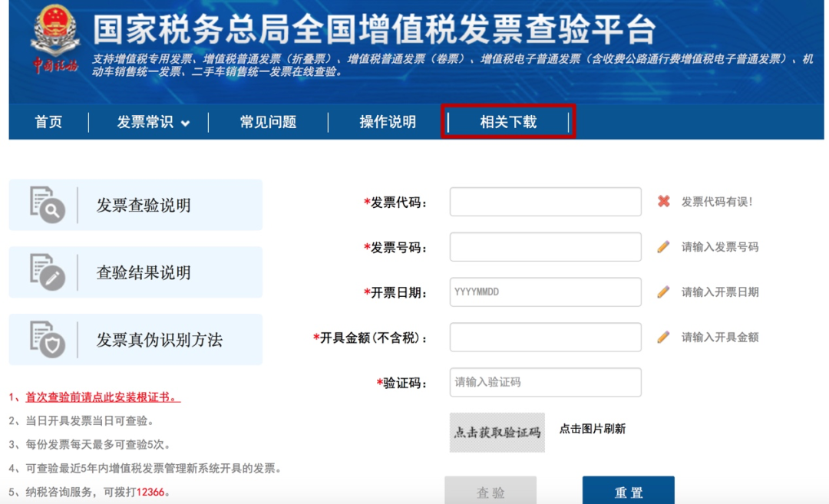The height and width of the screenshot is (504, 829).
Task: Click the 请输入开具金额 hint text
Action: tap(719, 337)
